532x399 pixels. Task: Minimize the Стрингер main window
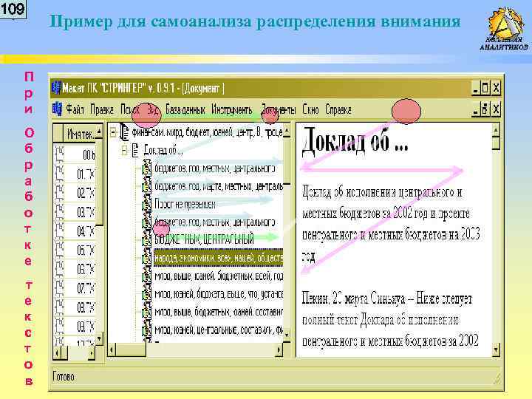(476, 88)
